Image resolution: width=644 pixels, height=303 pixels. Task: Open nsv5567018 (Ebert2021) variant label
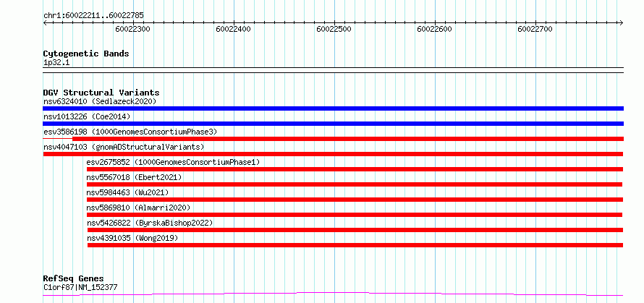click(134, 177)
